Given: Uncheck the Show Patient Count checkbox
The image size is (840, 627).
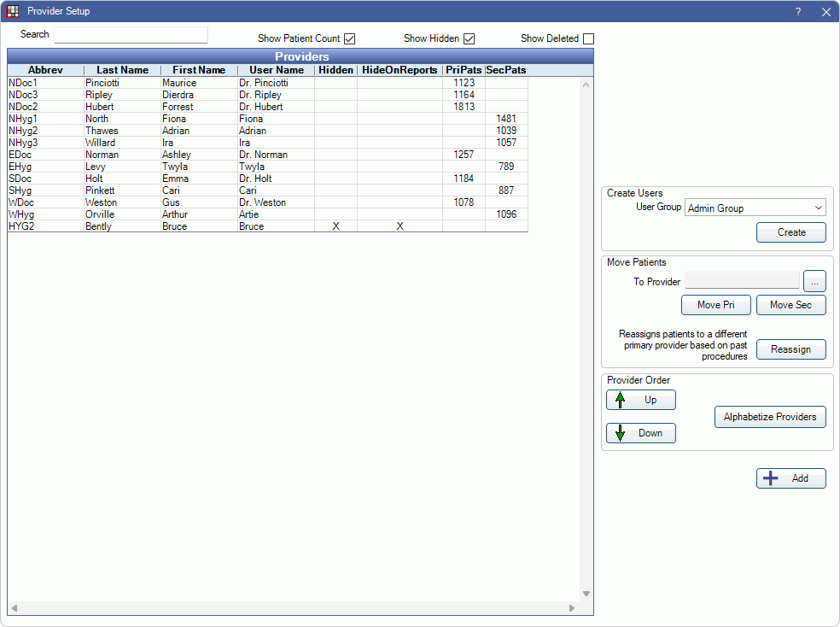Looking at the screenshot, I should pos(349,38).
